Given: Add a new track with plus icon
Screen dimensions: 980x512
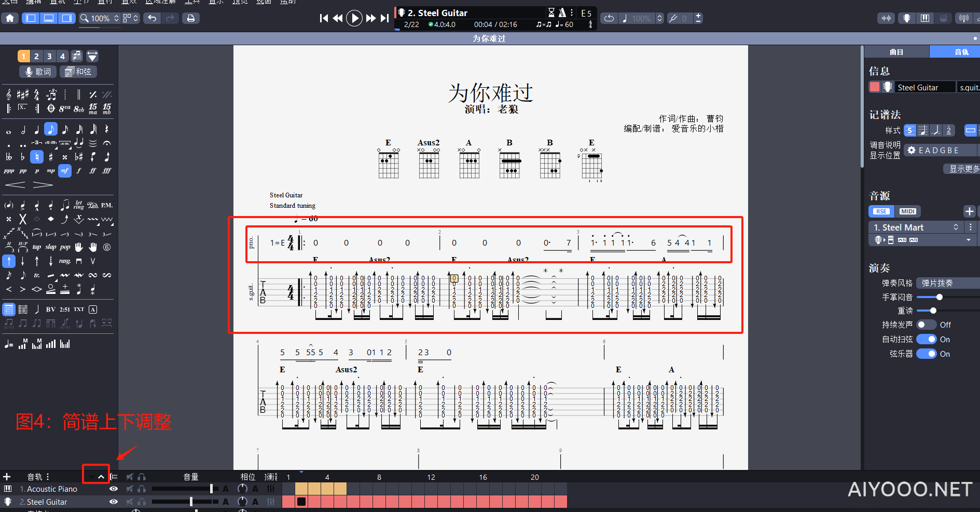Looking at the screenshot, I should click(7, 477).
